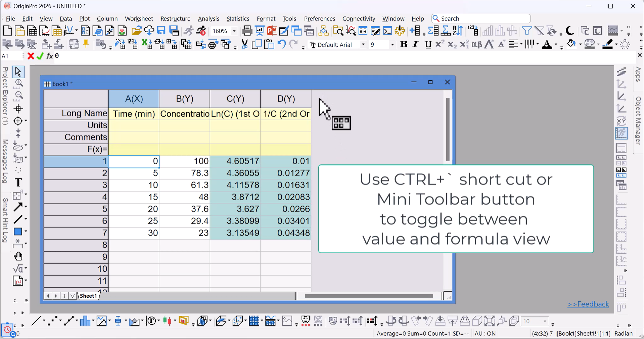
Task: Click the Save Project icon
Action: [x=162, y=31]
